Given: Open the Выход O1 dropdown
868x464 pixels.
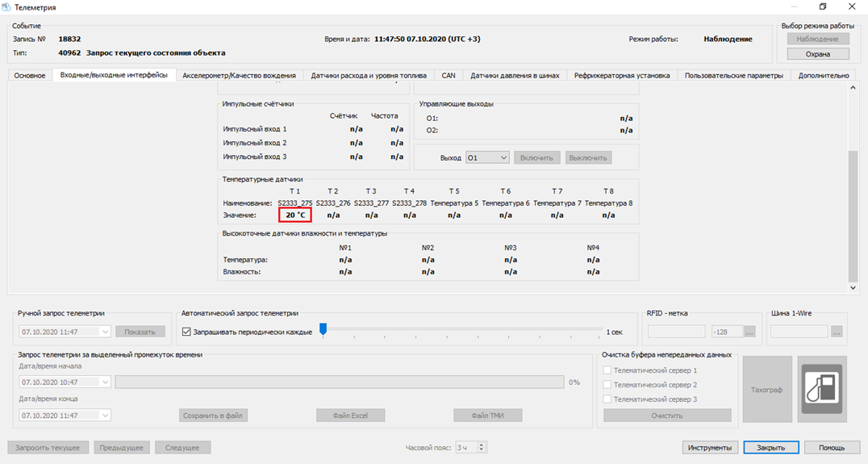Looking at the screenshot, I should [503, 157].
